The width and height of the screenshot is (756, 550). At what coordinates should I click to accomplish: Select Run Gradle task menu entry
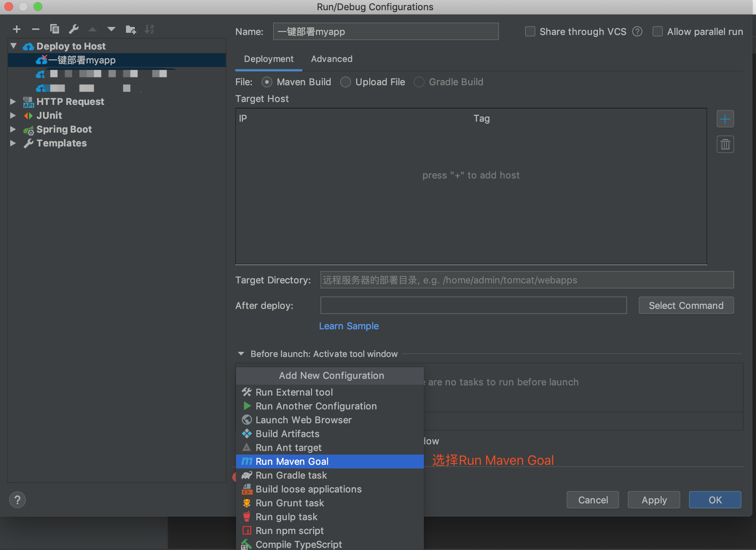(x=291, y=475)
